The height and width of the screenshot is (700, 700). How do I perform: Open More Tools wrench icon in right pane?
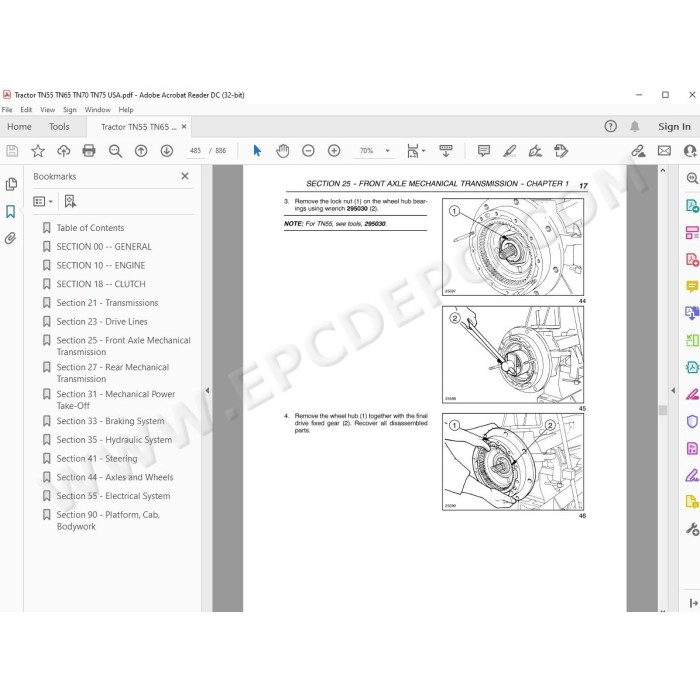point(692,529)
